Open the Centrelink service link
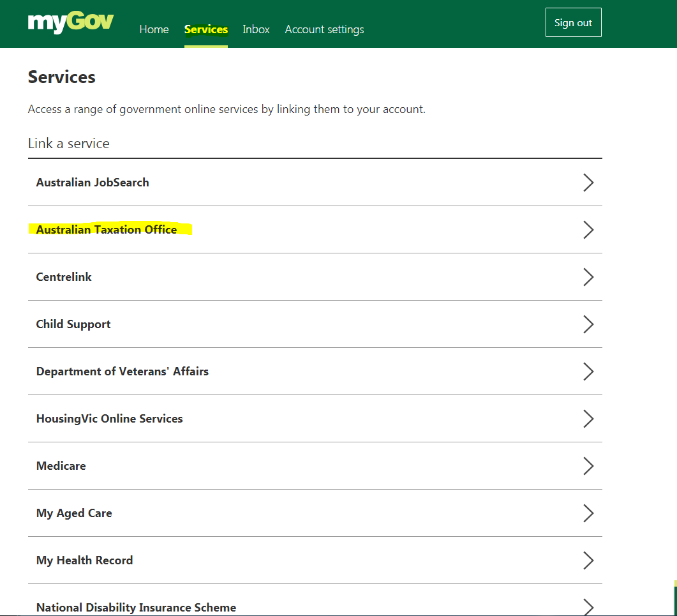Screen dimensions: 677x616 tap(315, 276)
